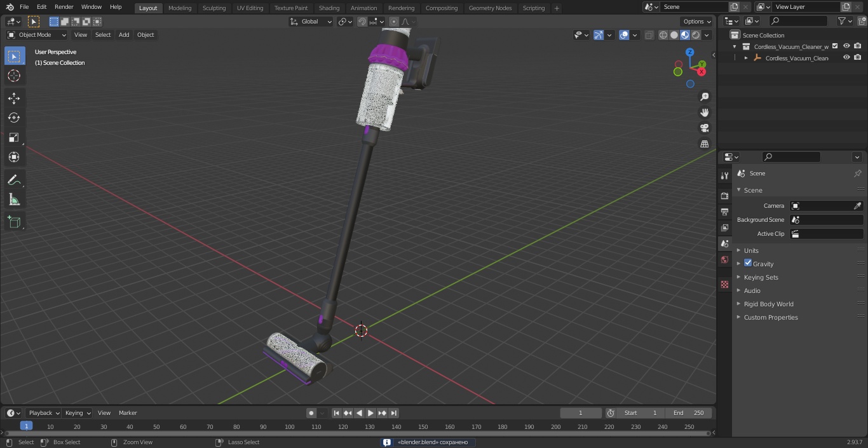Open the Render menu
868x448 pixels.
pyautogui.click(x=64, y=7)
